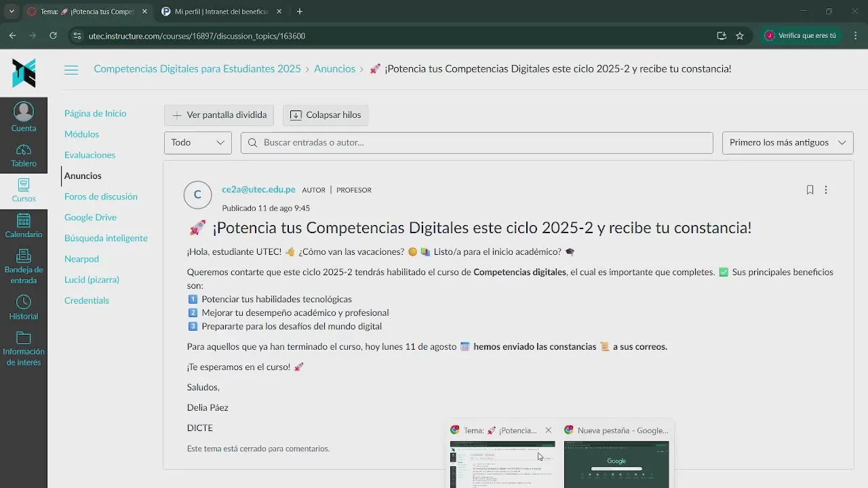868x488 pixels.
Task: Select 'Tema: ¡Potencia...' window preview thumbnail
Action: click(502, 464)
